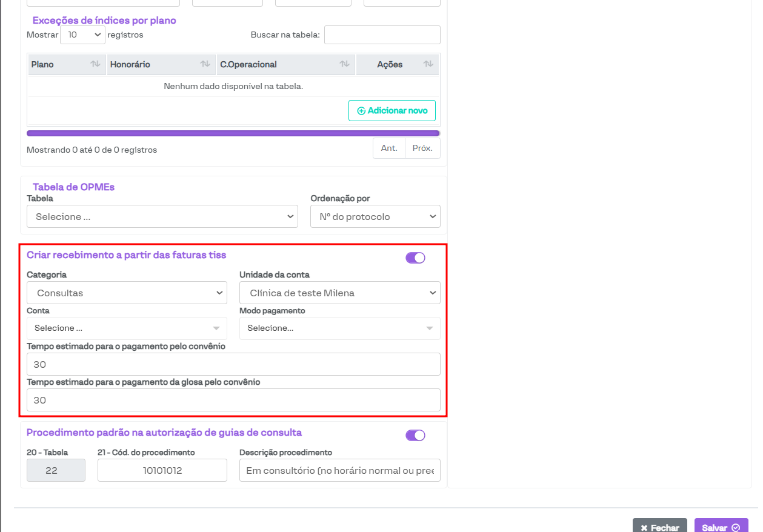Open the Categoria Consultas dropdown
The width and height of the screenshot is (763, 532).
tap(127, 293)
